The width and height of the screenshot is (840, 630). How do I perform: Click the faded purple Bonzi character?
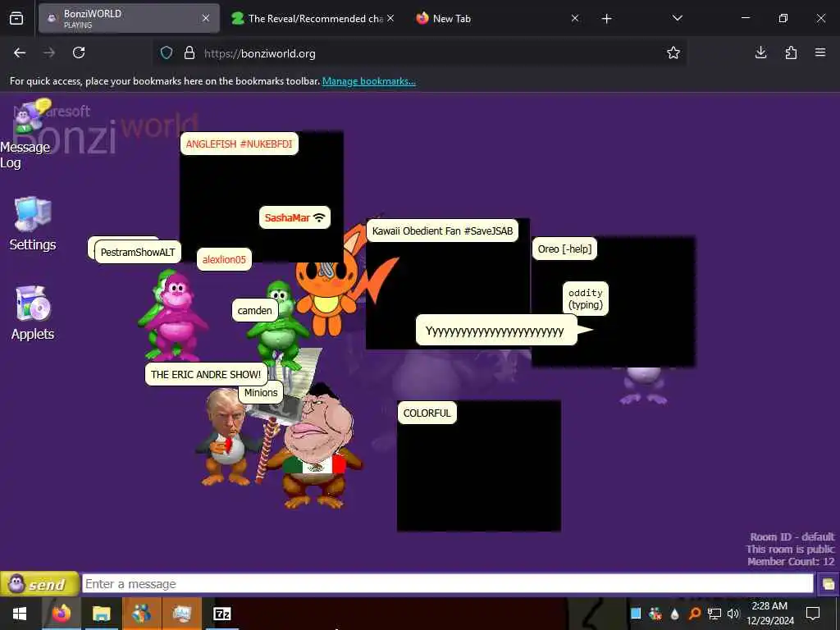tap(644, 386)
